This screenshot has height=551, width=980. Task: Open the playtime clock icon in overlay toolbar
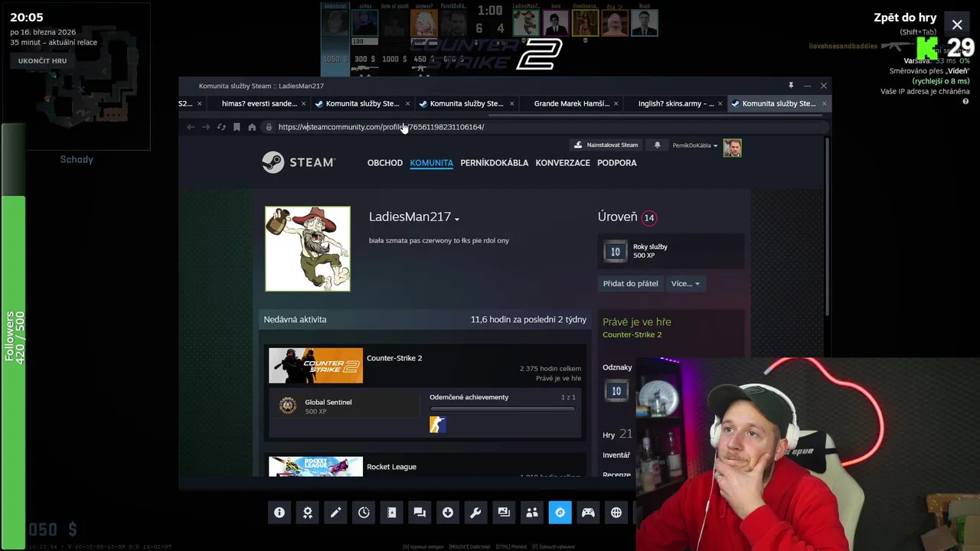(x=364, y=513)
